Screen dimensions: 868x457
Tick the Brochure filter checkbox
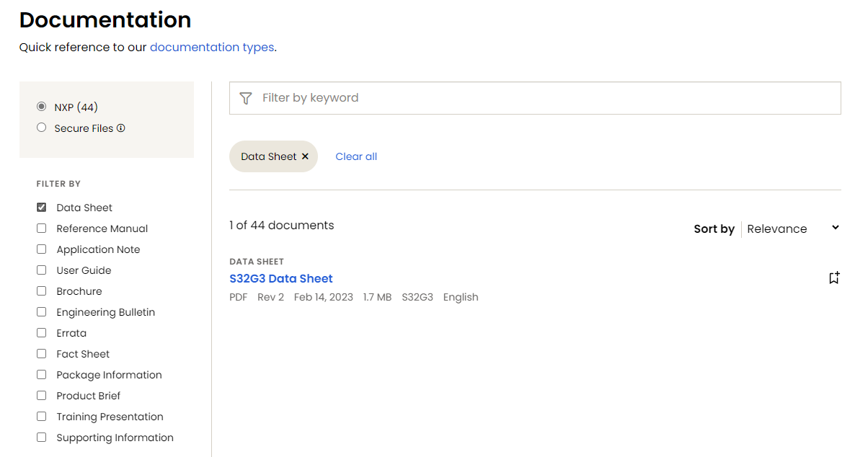click(x=41, y=291)
